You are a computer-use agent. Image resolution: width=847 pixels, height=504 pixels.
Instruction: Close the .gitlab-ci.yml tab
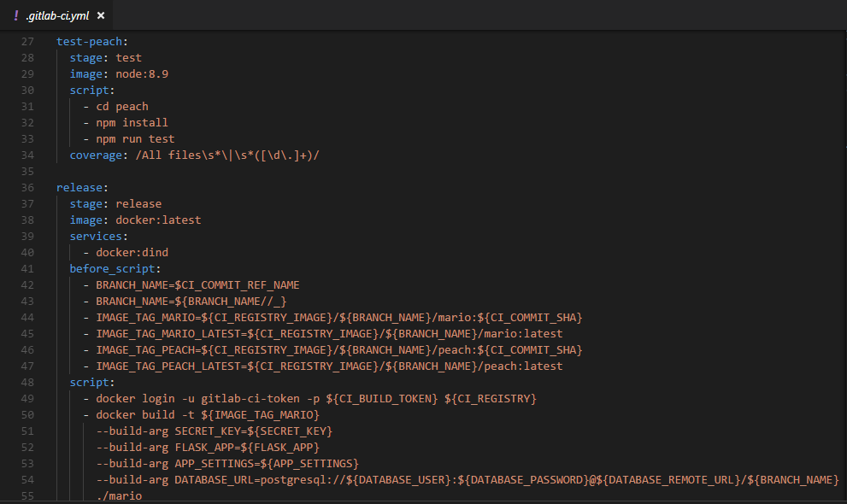100,15
